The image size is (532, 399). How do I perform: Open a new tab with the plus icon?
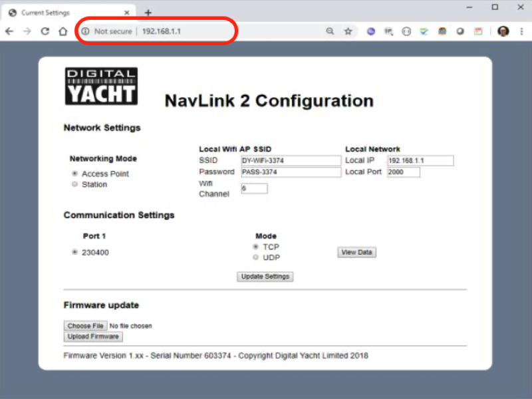148,13
